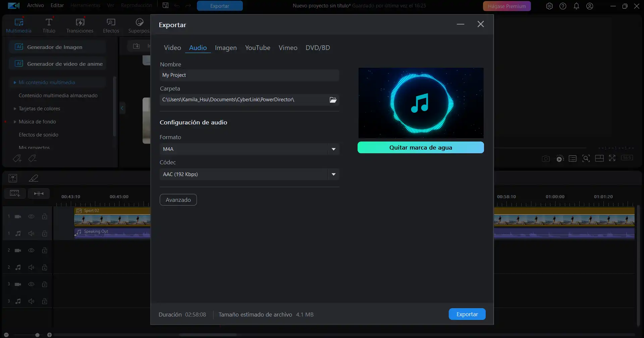Image resolution: width=644 pixels, height=338 pixels.
Task: Open help question mark icon
Action: pyautogui.click(x=563, y=6)
